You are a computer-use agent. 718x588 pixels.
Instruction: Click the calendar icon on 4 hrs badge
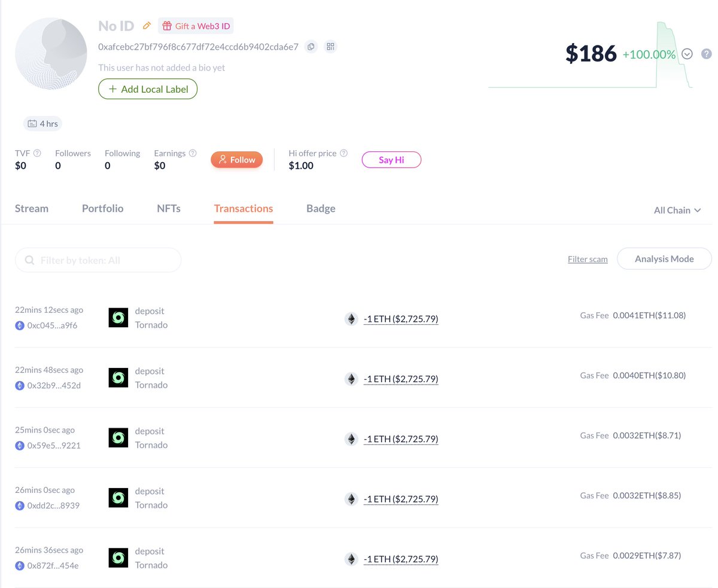pos(32,124)
